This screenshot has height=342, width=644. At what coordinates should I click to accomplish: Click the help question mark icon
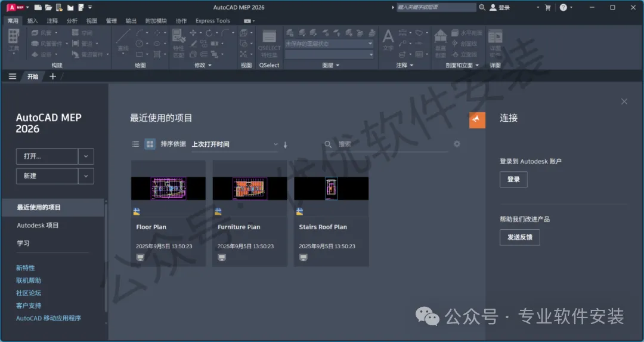pyautogui.click(x=563, y=7)
